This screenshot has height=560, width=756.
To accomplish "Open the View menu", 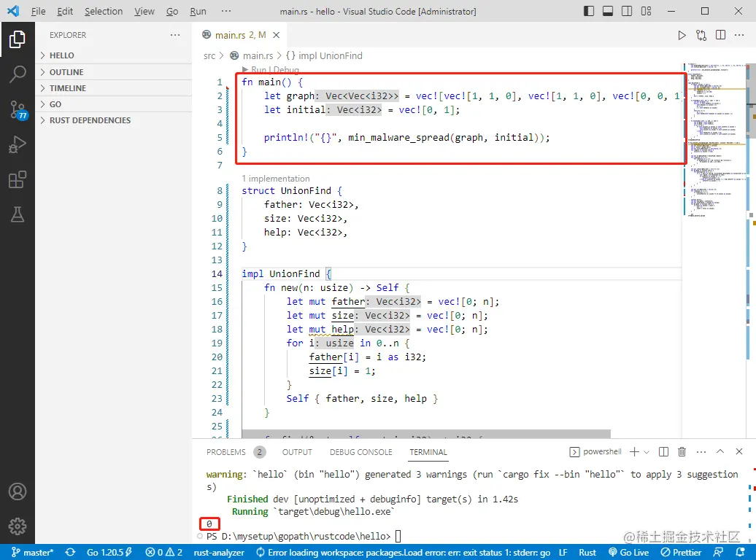I will pos(144,11).
